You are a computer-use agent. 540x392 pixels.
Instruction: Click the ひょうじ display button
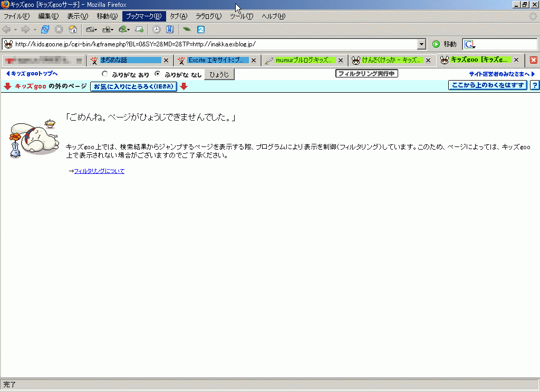pos(219,74)
